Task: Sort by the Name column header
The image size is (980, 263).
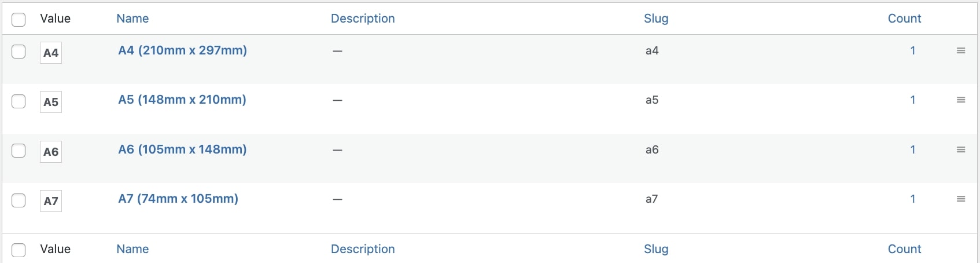Action: coord(132,19)
